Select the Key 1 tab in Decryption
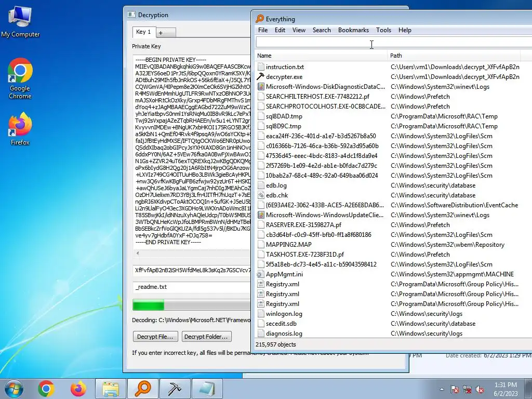The image size is (532, 399). pos(143,32)
